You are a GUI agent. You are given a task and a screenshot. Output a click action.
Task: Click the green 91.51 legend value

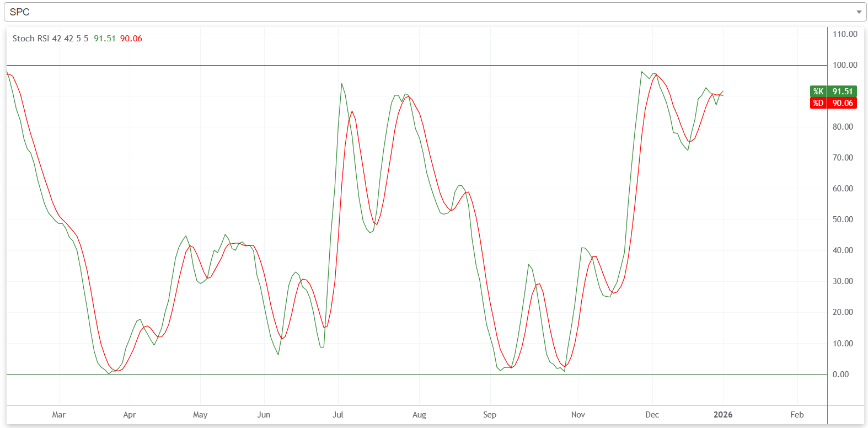pyautogui.click(x=105, y=39)
